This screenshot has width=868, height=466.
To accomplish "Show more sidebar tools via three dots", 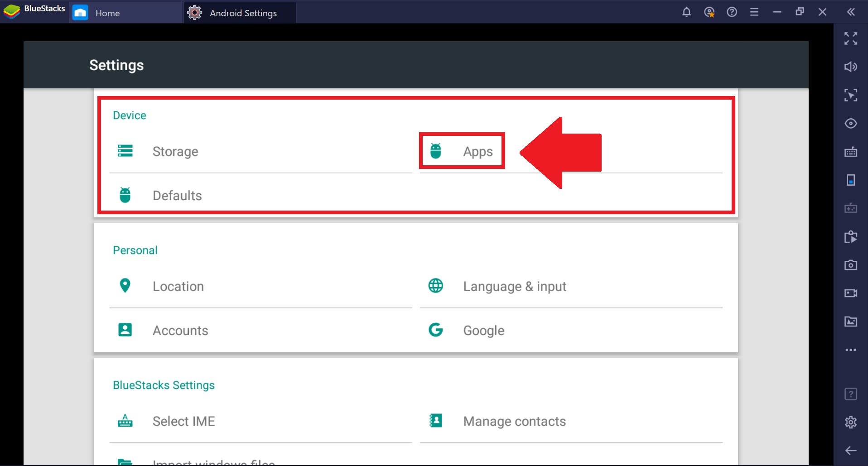I will tap(851, 350).
